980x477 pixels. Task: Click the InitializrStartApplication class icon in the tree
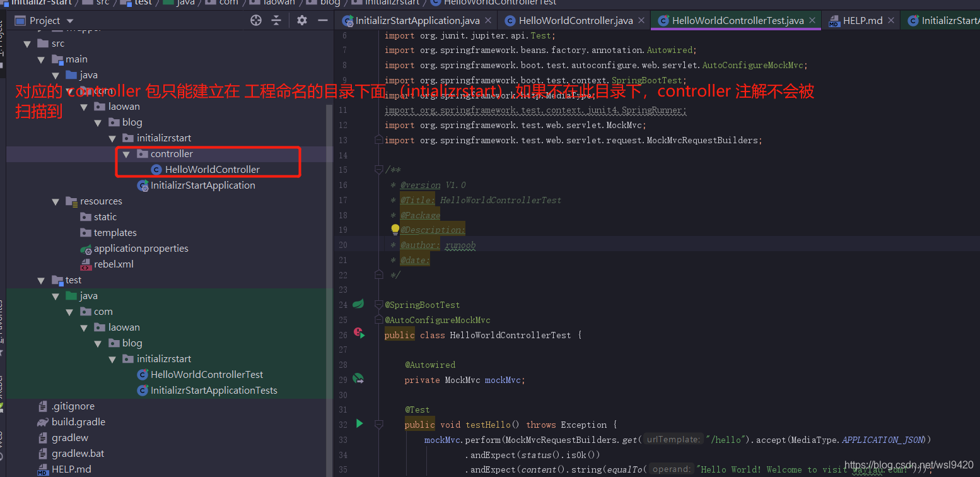(x=143, y=185)
